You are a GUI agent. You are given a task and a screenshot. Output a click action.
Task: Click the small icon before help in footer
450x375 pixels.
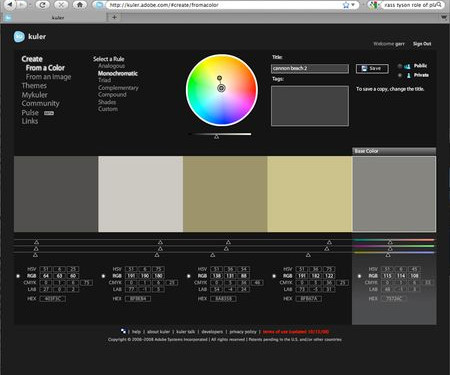[x=124, y=331]
